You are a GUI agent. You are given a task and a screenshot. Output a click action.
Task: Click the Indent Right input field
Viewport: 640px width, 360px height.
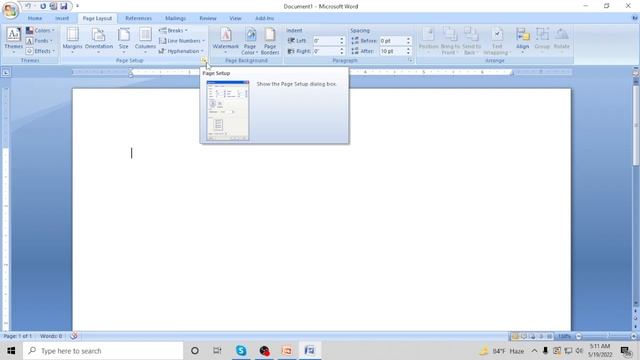pyautogui.click(x=325, y=51)
